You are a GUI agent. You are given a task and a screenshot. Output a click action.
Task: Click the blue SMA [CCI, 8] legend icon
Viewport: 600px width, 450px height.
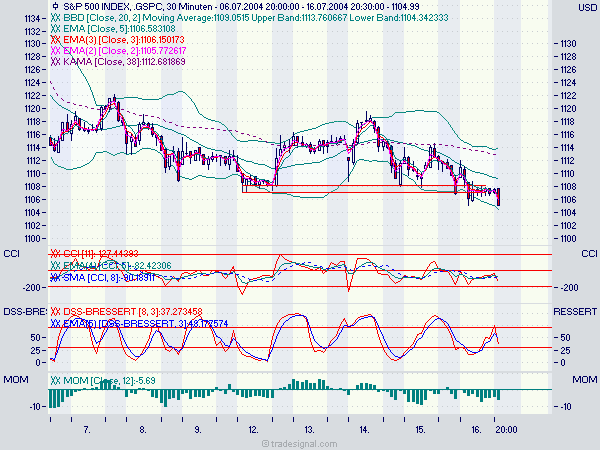point(55,278)
